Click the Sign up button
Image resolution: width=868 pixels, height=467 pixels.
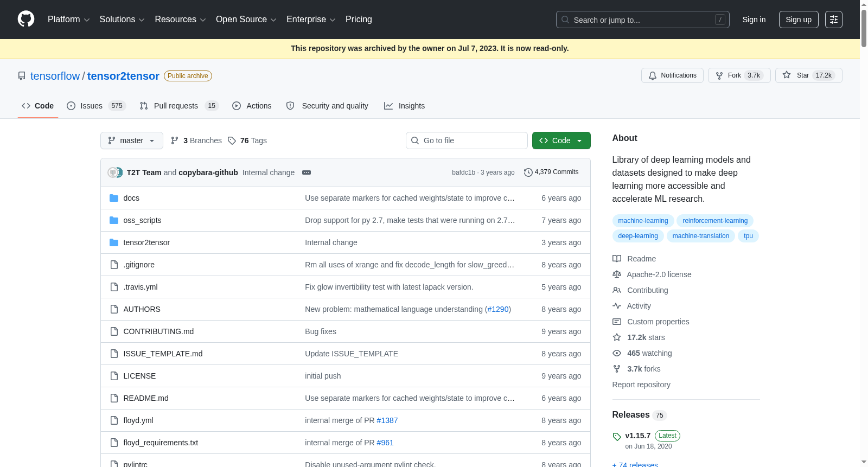coord(799,20)
